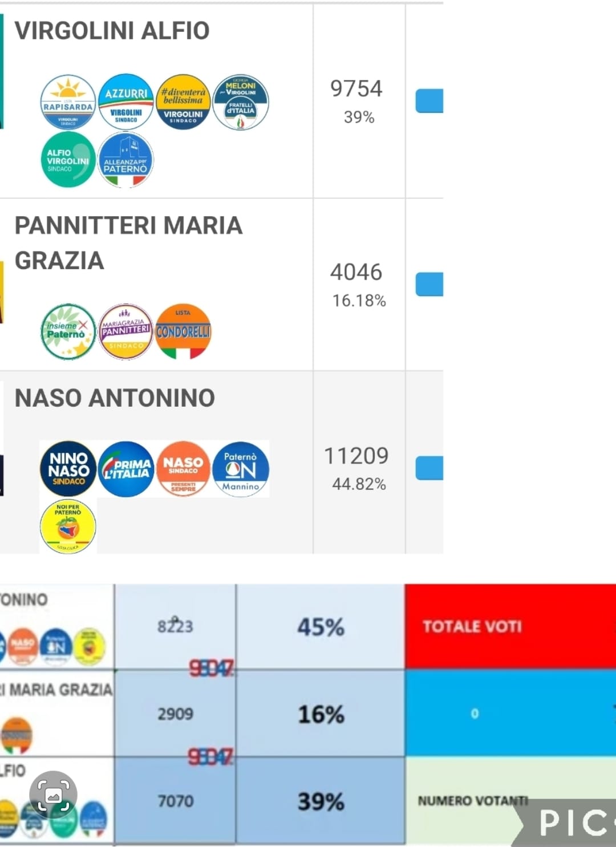Select the 11209 vote count

(x=356, y=456)
